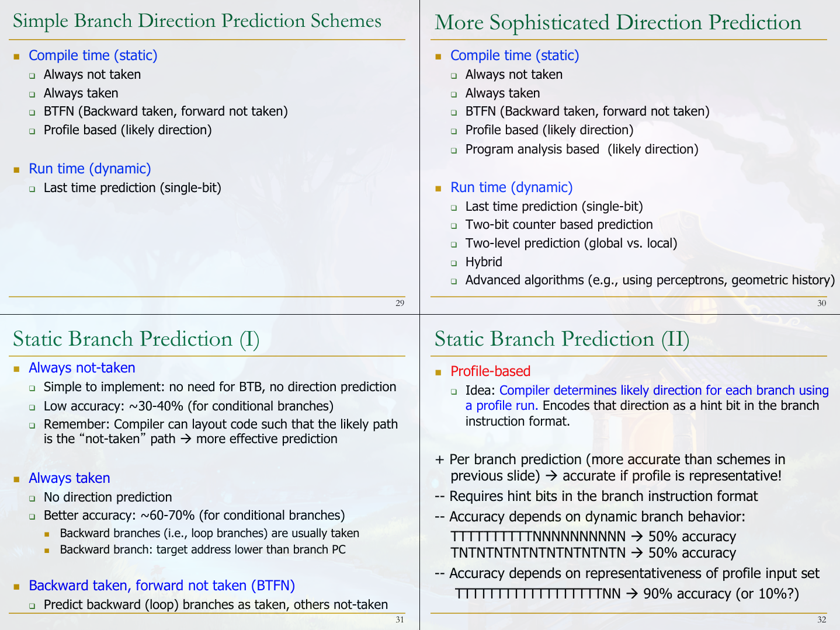Click 'Run time (dynamic)' on slide 29
Image resolution: width=840 pixels, height=630 pixels.
click(90, 169)
